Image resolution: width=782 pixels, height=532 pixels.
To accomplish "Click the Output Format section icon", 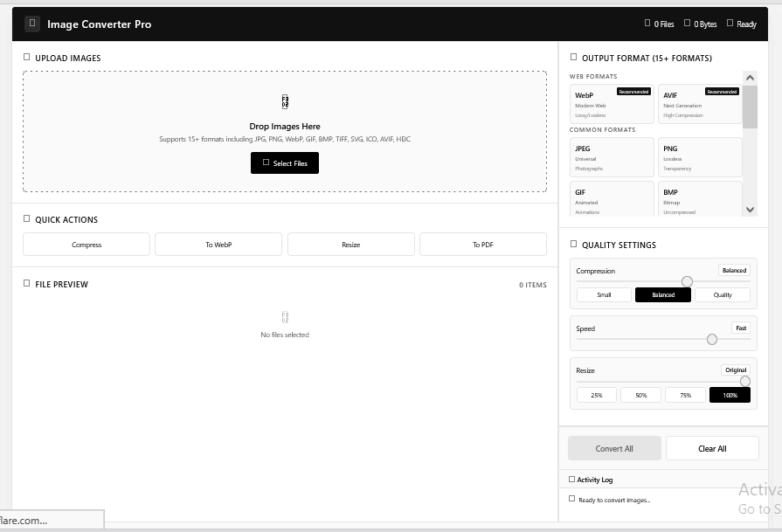I will pyautogui.click(x=573, y=58).
